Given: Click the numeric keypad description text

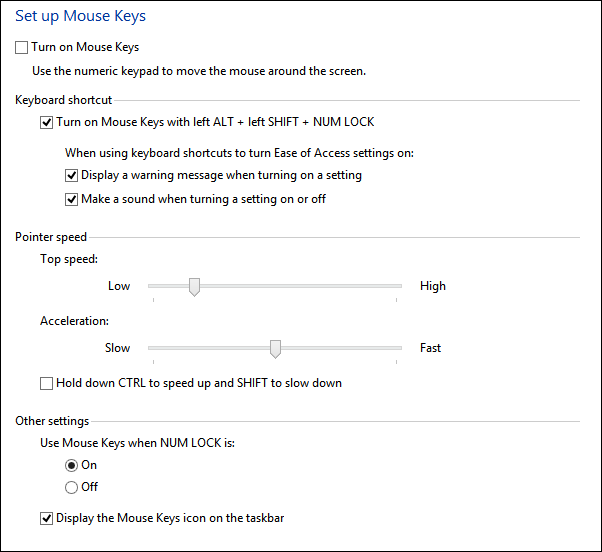Looking at the screenshot, I should pos(199,71).
